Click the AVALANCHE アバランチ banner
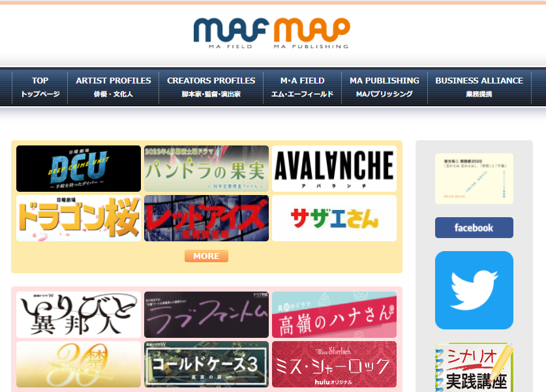Image resolution: width=546 pixels, height=392 pixels. (334, 168)
